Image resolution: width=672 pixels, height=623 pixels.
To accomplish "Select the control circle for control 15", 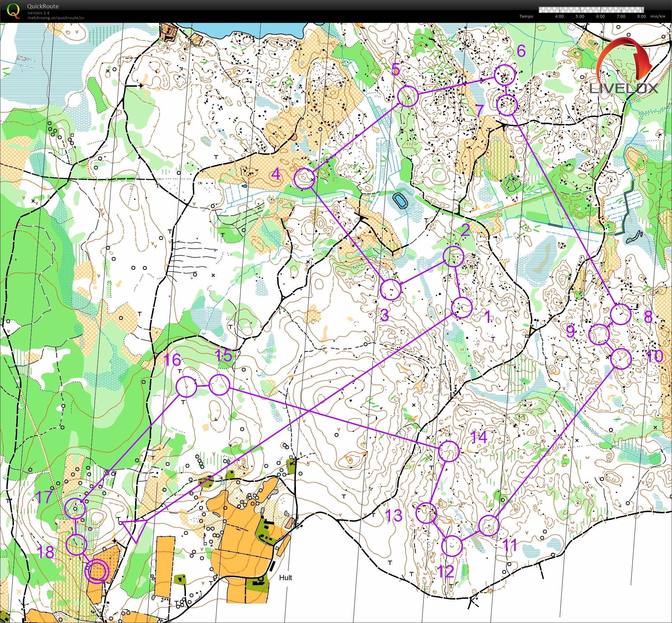I will pyautogui.click(x=219, y=385).
